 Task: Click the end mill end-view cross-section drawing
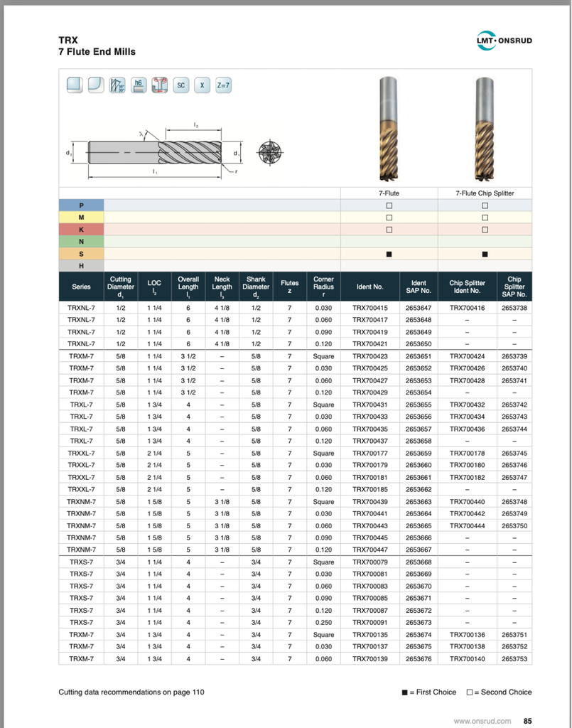click(x=270, y=152)
